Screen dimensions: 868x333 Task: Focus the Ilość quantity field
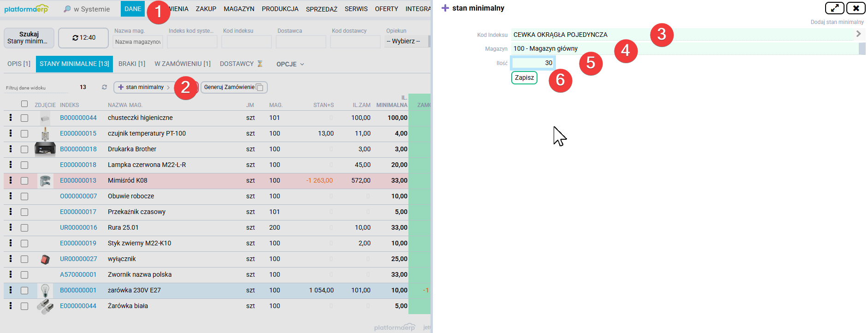point(533,63)
